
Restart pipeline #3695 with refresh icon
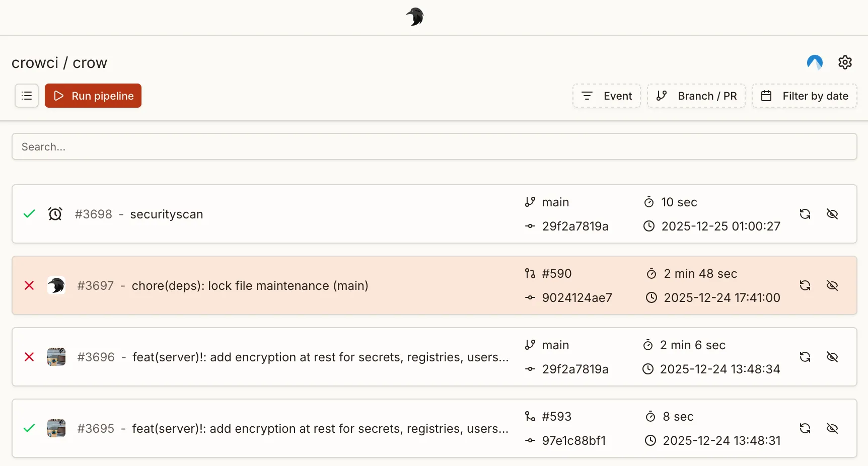click(x=805, y=428)
